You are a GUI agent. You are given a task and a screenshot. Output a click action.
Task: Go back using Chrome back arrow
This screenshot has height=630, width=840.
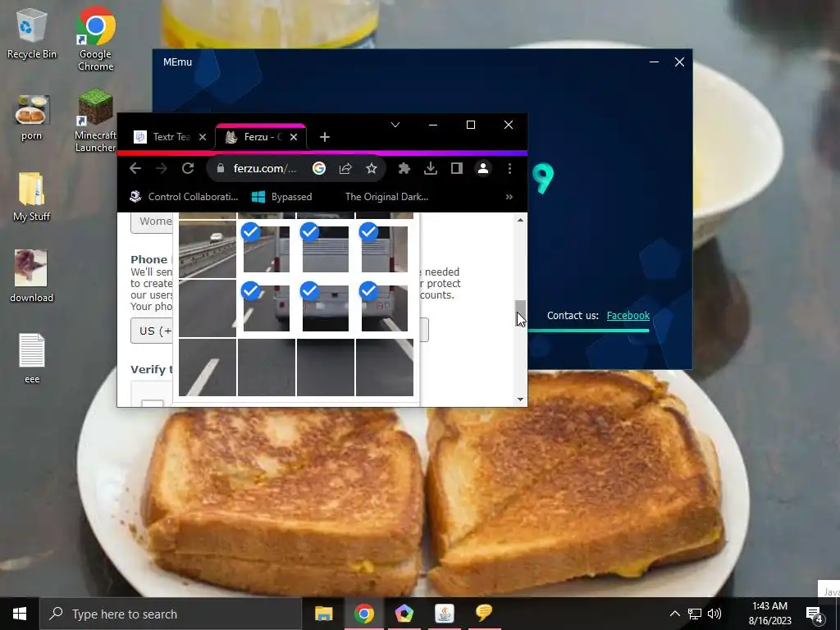pyautogui.click(x=135, y=168)
